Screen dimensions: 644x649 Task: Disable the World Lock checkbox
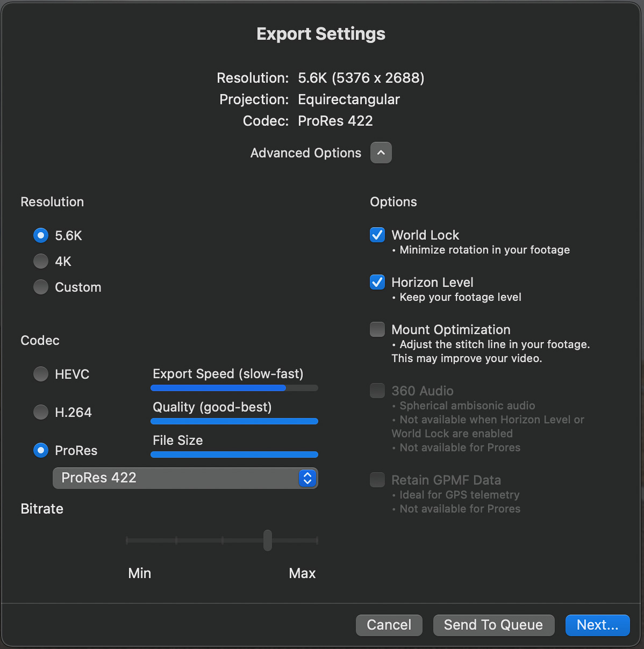[377, 235]
